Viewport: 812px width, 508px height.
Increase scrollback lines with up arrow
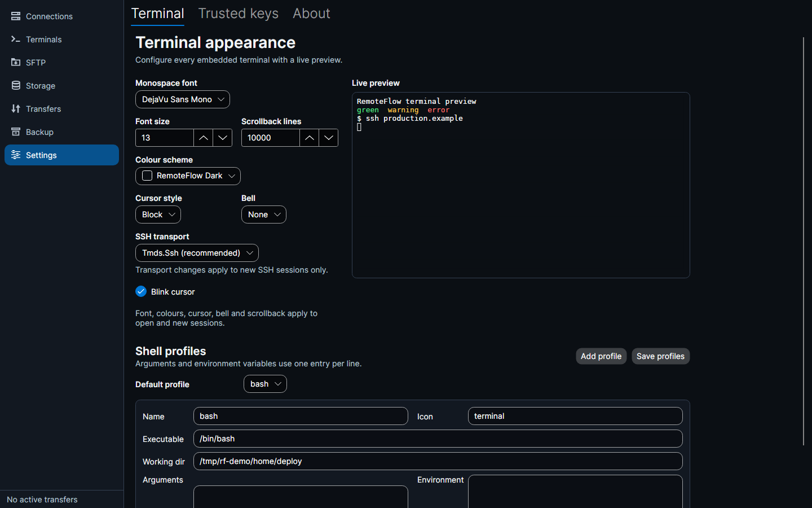coord(310,138)
